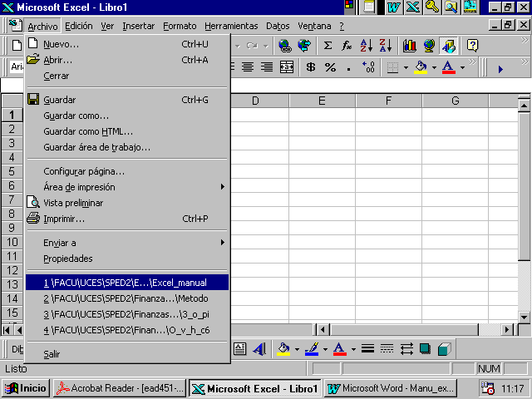Go to first sheet tab scroll button
The image size is (532, 399).
point(6,329)
